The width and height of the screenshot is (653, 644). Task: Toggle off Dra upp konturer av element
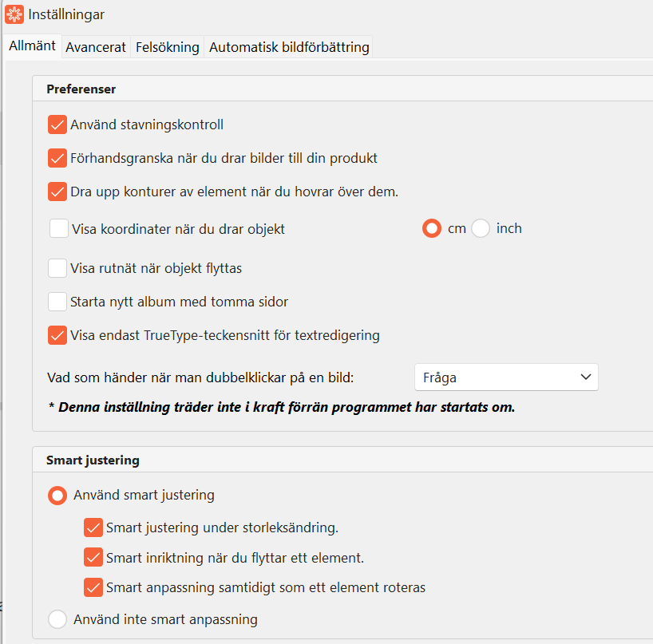point(57,192)
